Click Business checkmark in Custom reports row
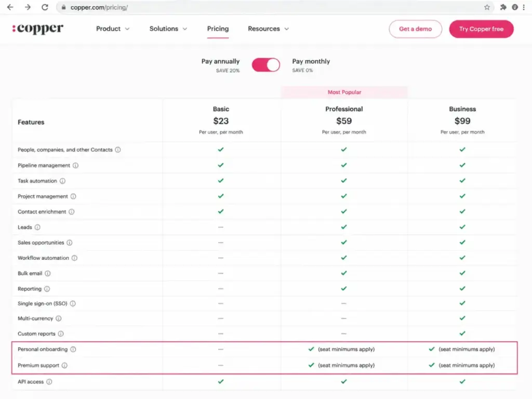Image resolution: width=532 pixels, height=399 pixels. [462, 334]
